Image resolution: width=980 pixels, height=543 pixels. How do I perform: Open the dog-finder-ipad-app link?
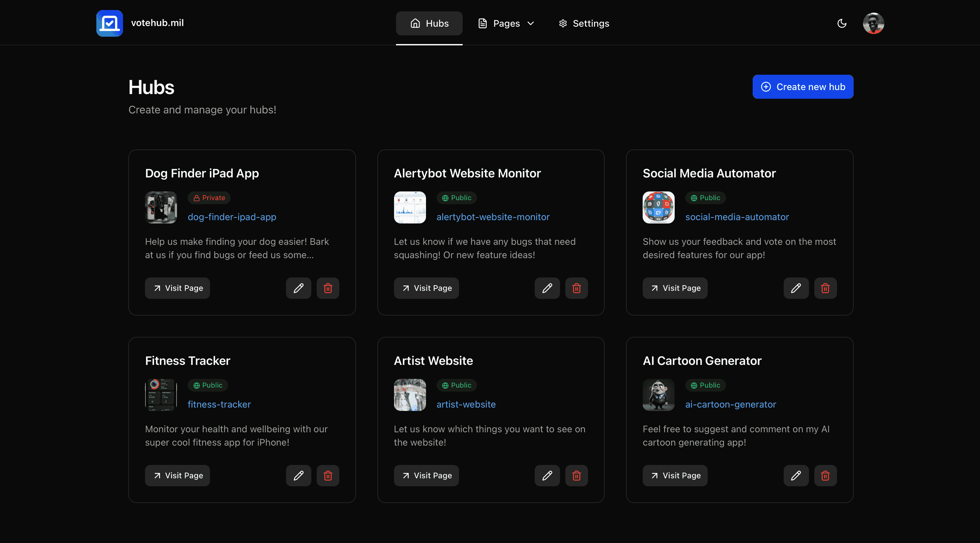pyautogui.click(x=232, y=217)
